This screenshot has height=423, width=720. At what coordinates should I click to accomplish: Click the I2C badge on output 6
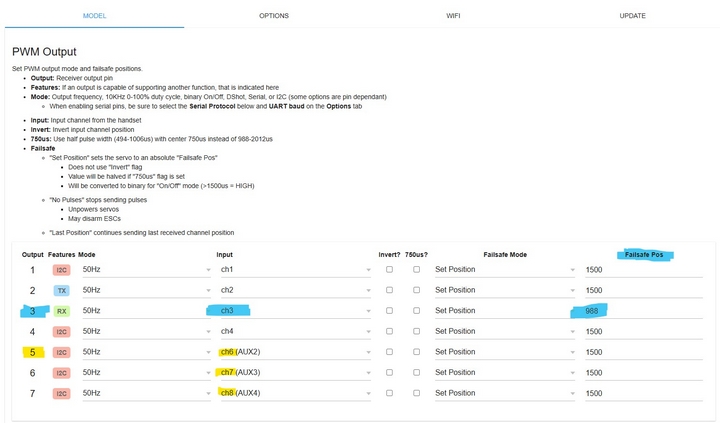coord(61,373)
